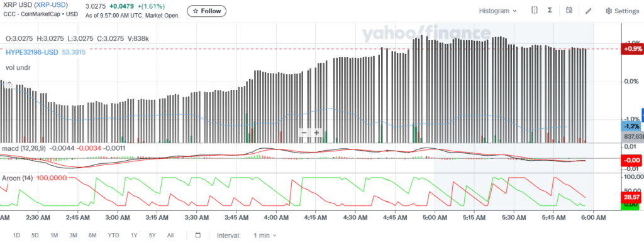Viewport: 644px width, 243px height.
Task: Open the chart events calendar icon
Action: tap(569, 11)
